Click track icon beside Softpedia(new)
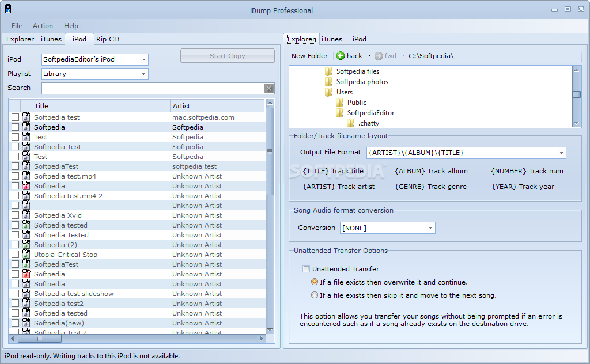This screenshot has width=590, height=364. (x=26, y=323)
